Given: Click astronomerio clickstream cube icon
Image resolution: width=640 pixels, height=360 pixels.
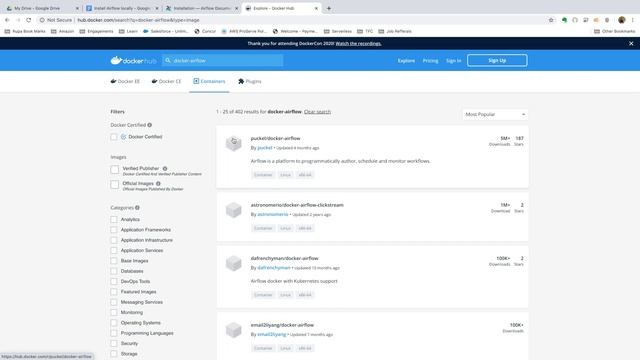Looking at the screenshot, I should click(234, 210).
